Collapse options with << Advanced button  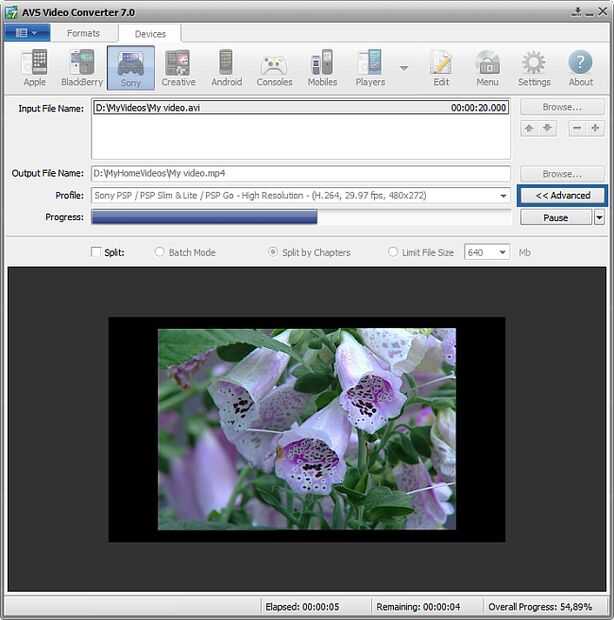[x=562, y=195]
